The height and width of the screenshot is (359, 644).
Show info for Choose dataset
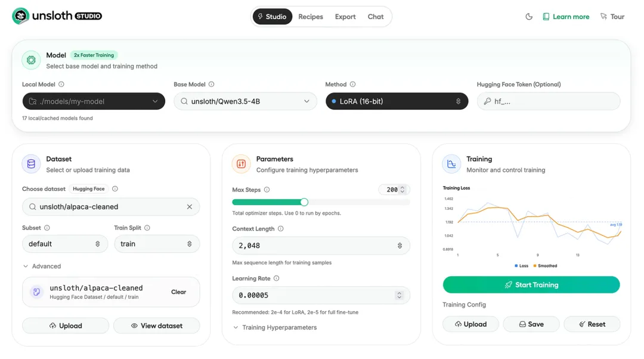115,189
